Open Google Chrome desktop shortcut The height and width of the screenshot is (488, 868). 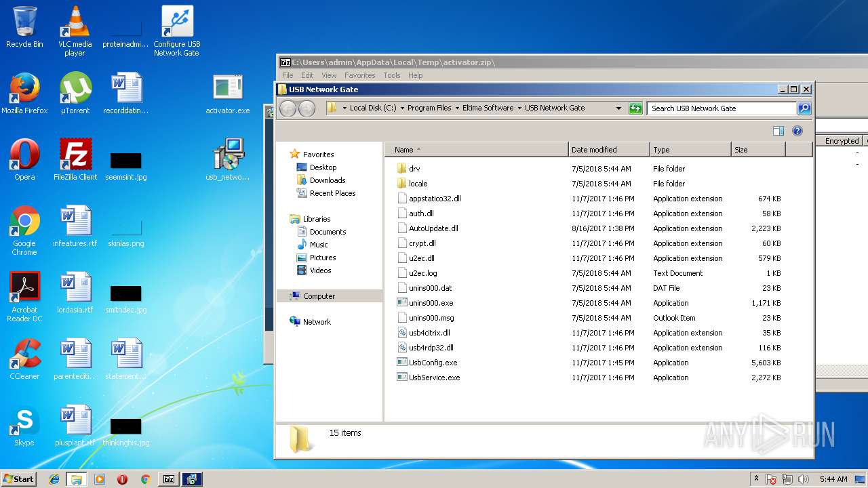[x=24, y=230]
